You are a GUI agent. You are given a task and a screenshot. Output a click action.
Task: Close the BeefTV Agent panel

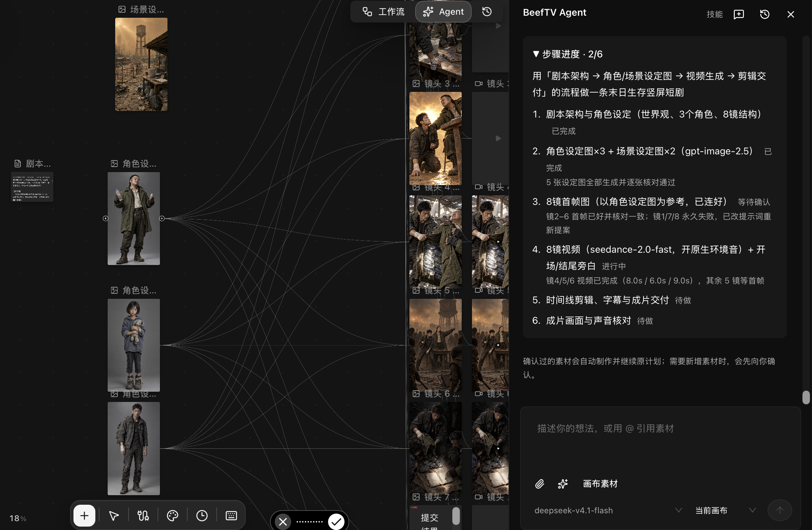click(790, 14)
